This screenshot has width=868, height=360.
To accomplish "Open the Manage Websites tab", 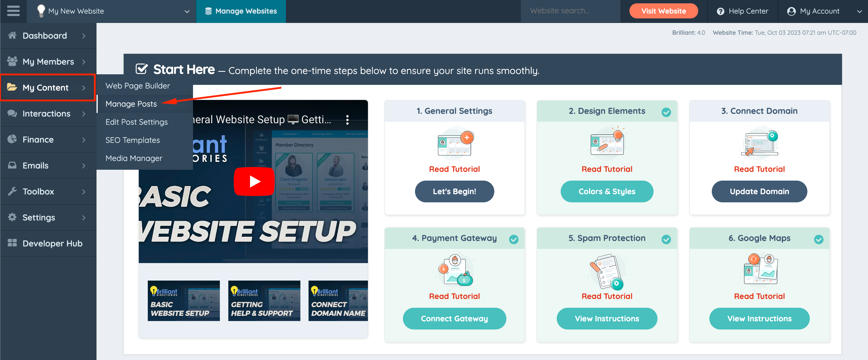I will (241, 11).
